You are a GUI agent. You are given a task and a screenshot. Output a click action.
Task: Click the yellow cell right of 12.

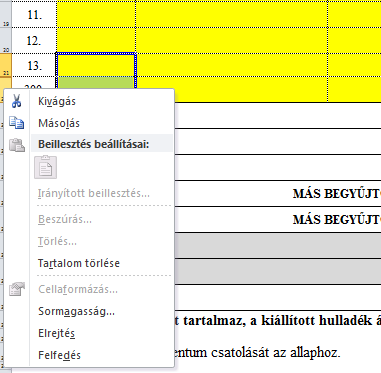coord(96,40)
